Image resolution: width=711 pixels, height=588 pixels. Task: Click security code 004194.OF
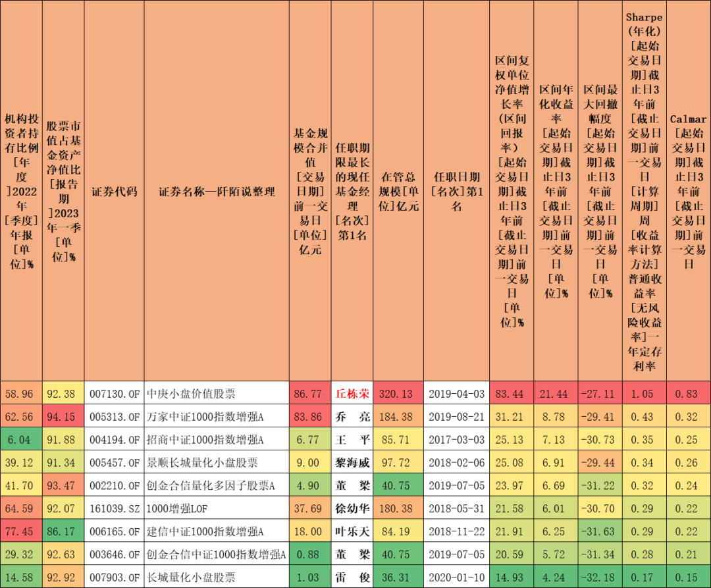pyautogui.click(x=115, y=440)
